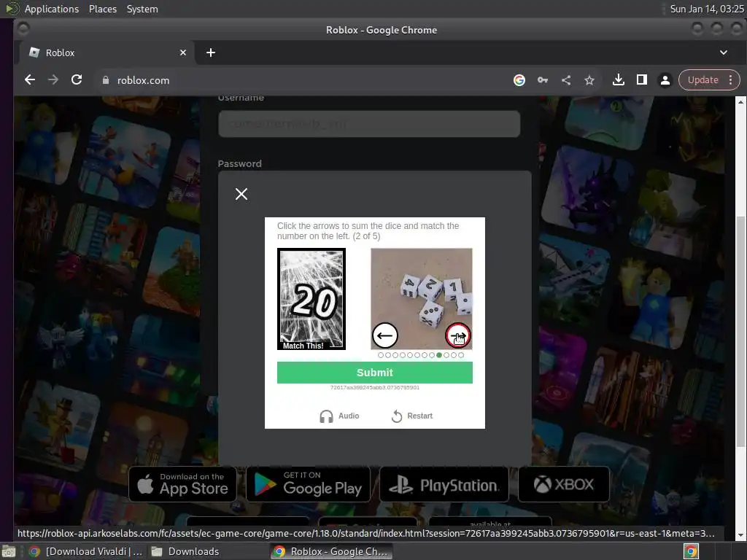Open the XBOX badge
Image resolution: width=747 pixels, height=560 pixels.
(564, 484)
